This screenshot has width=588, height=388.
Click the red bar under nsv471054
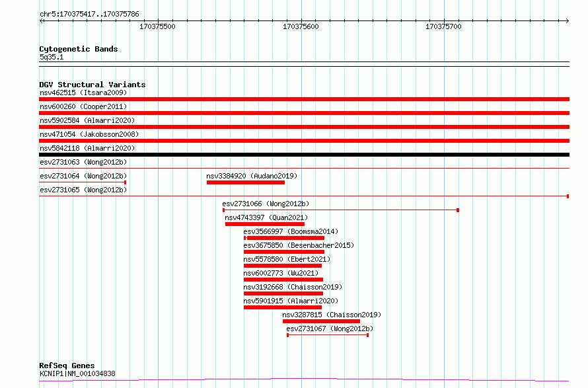point(304,141)
